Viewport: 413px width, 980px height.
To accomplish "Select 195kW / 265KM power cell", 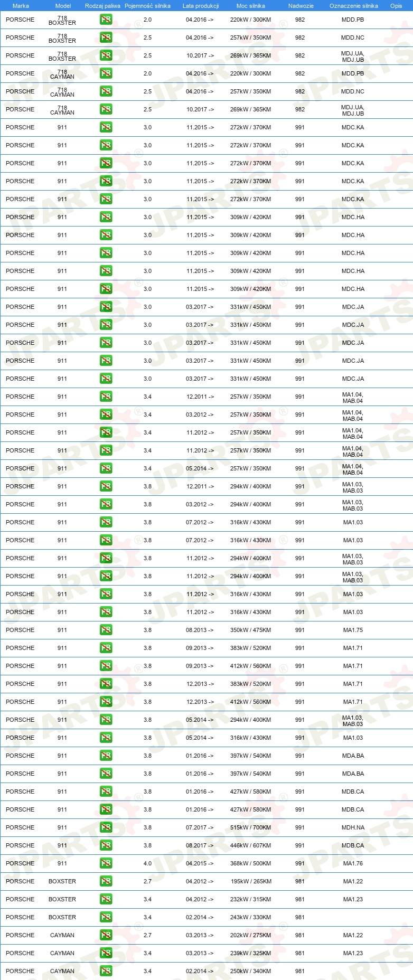I will (x=251, y=881).
